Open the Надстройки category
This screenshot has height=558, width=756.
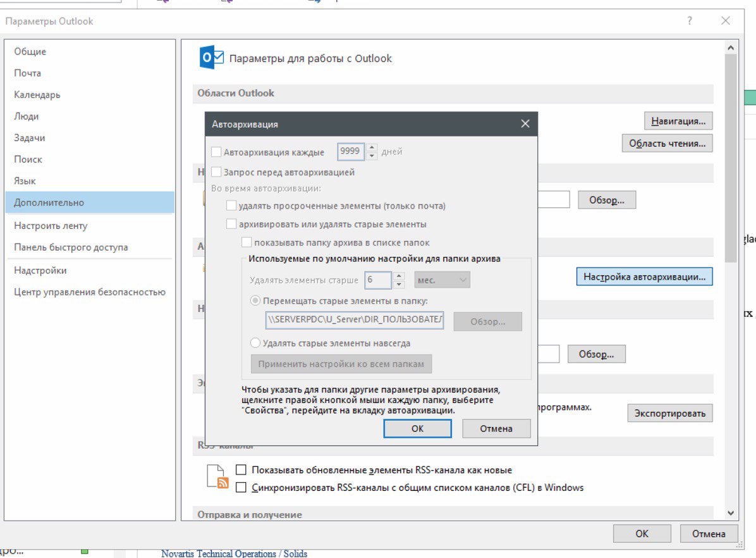pyautogui.click(x=90, y=270)
